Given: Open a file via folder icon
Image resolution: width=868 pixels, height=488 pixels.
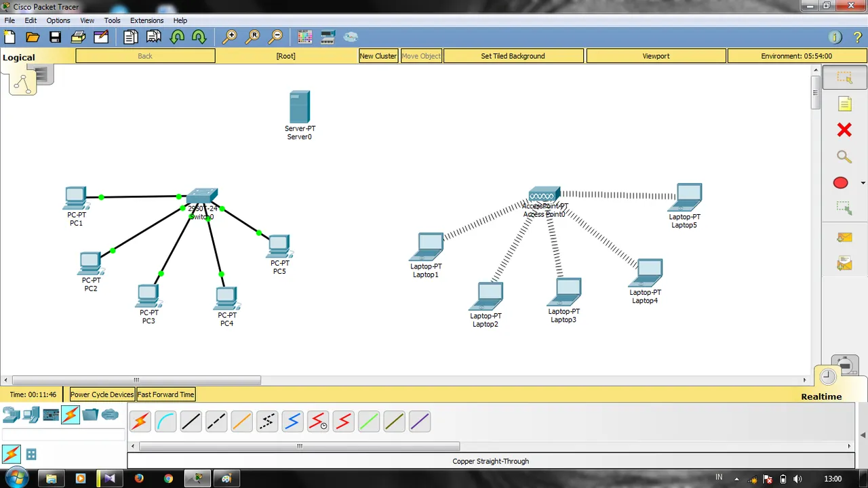Looking at the screenshot, I should [x=33, y=37].
